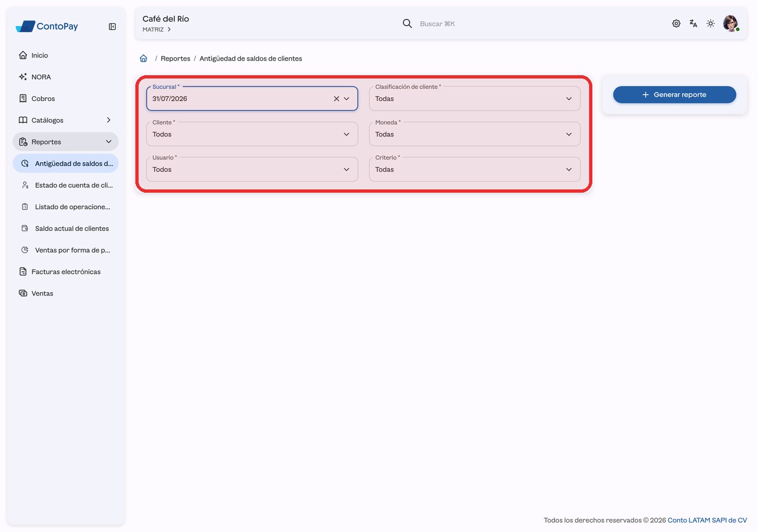The width and height of the screenshot is (758, 532).
Task: Open the Criterio dropdown
Action: pos(474,169)
